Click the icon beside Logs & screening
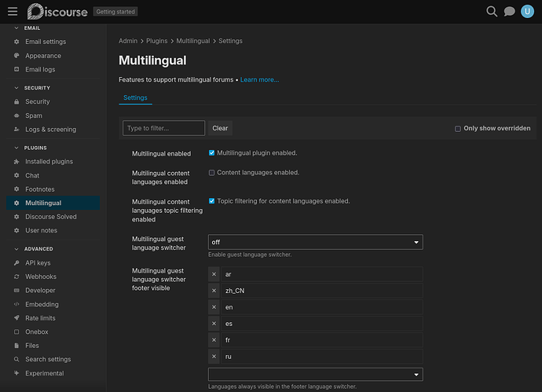Screen dimensions: 542x392 pyautogui.click(x=16, y=130)
